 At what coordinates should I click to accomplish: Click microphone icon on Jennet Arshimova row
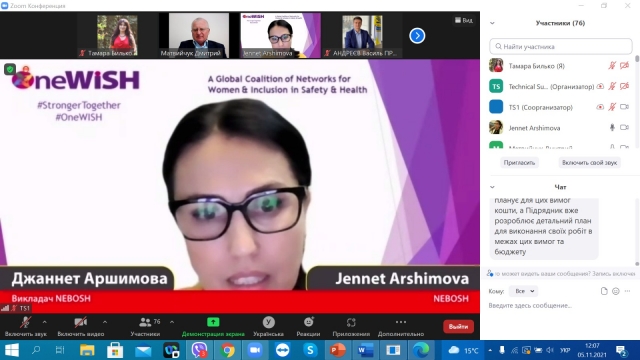pyautogui.click(x=612, y=128)
